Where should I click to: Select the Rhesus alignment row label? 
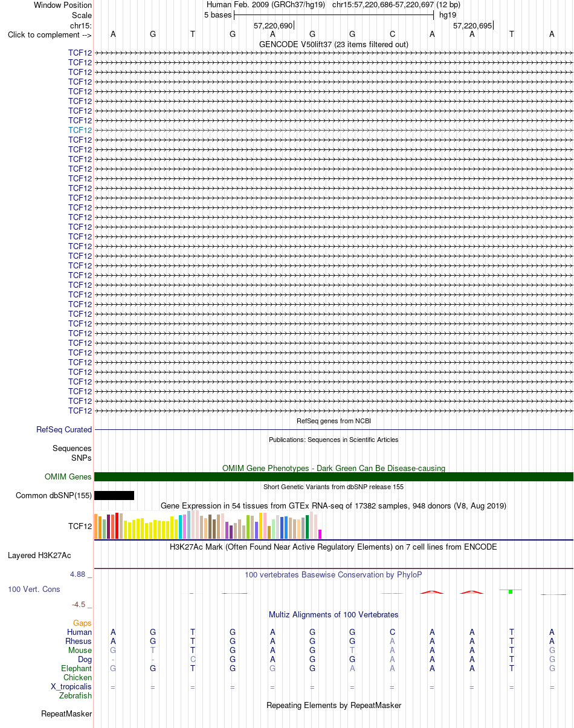[79, 641]
